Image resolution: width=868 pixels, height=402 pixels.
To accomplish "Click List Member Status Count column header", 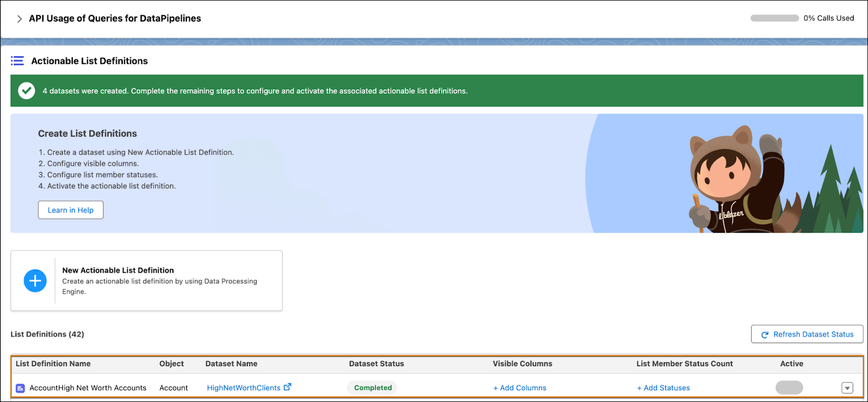I will click(685, 363).
